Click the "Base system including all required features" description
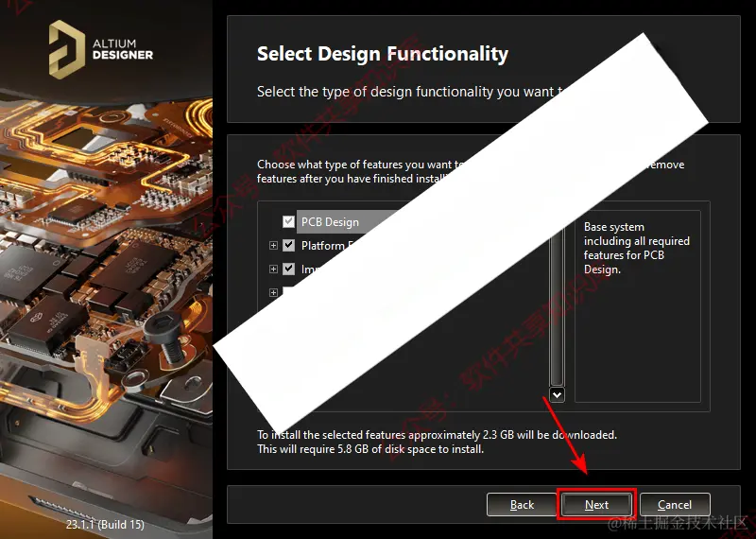Screen dimensions: 756x539 tap(636, 248)
